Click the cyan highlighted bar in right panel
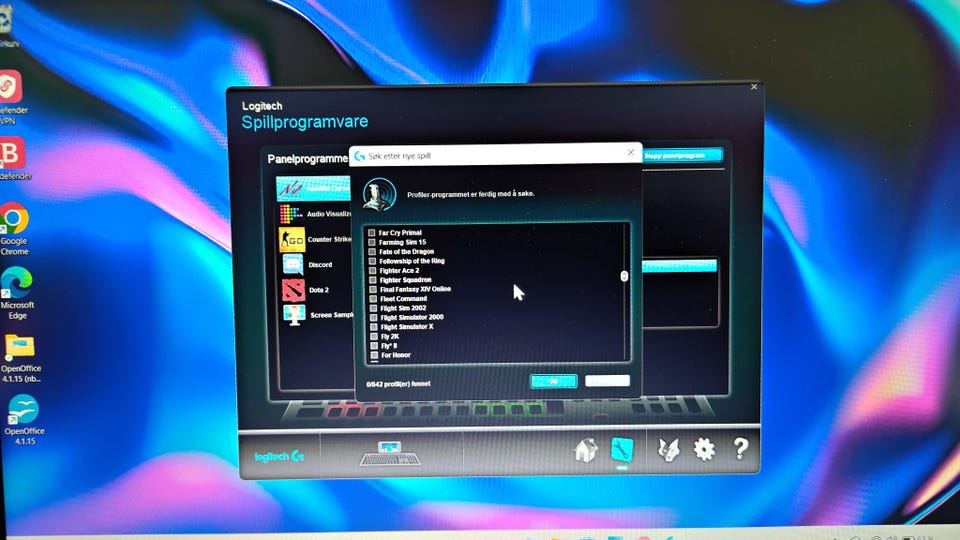This screenshot has width=960, height=540. [679, 265]
